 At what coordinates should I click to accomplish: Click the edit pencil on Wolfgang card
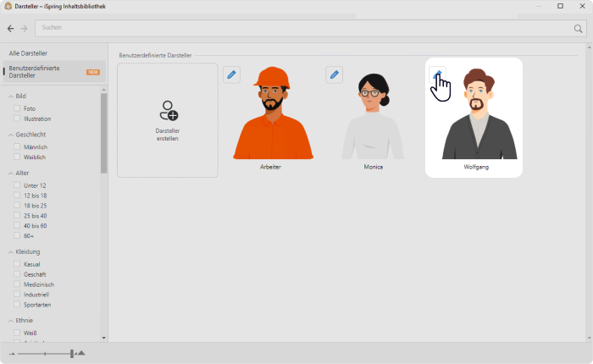[x=437, y=74]
